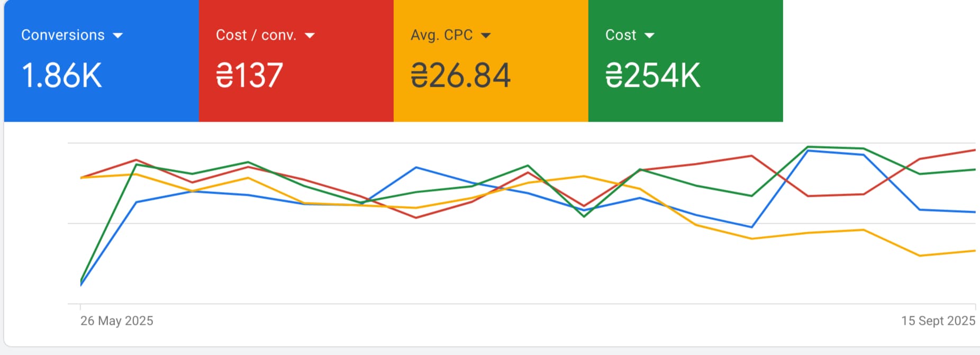Expand the Cost / conv. dropdown arrow
The width and height of the screenshot is (980, 355).
coord(310,35)
